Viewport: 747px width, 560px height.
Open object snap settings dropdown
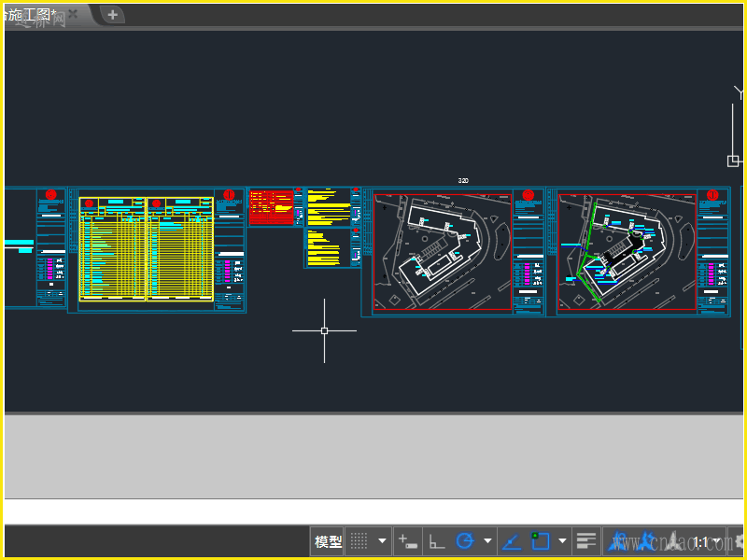(562, 541)
